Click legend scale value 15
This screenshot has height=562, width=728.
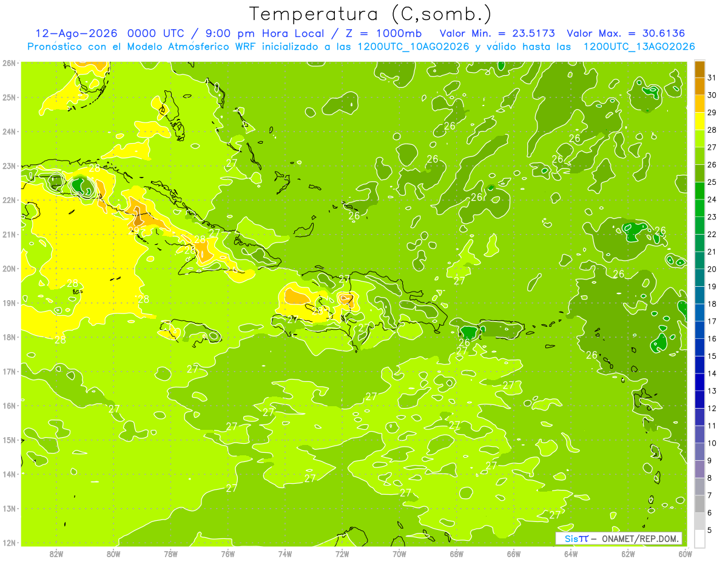712,356
